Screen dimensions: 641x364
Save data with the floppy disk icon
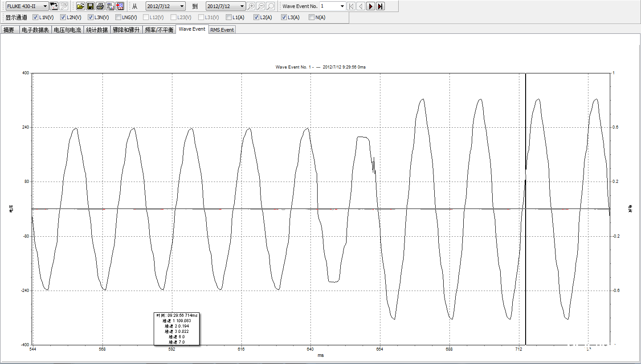(x=90, y=6)
